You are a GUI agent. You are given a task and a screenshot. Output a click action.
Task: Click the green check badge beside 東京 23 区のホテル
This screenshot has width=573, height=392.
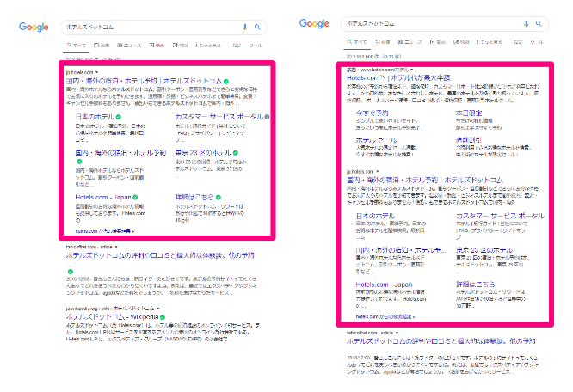coord(236,153)
